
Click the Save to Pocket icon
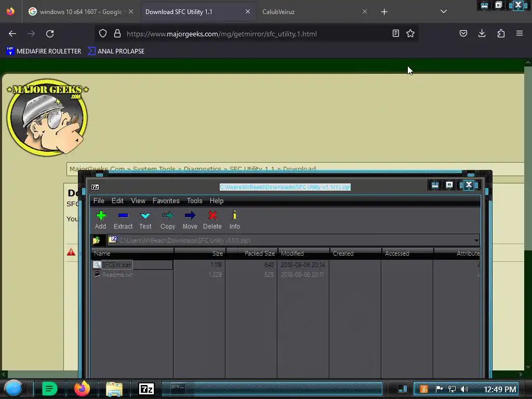(x=463, y=33)
